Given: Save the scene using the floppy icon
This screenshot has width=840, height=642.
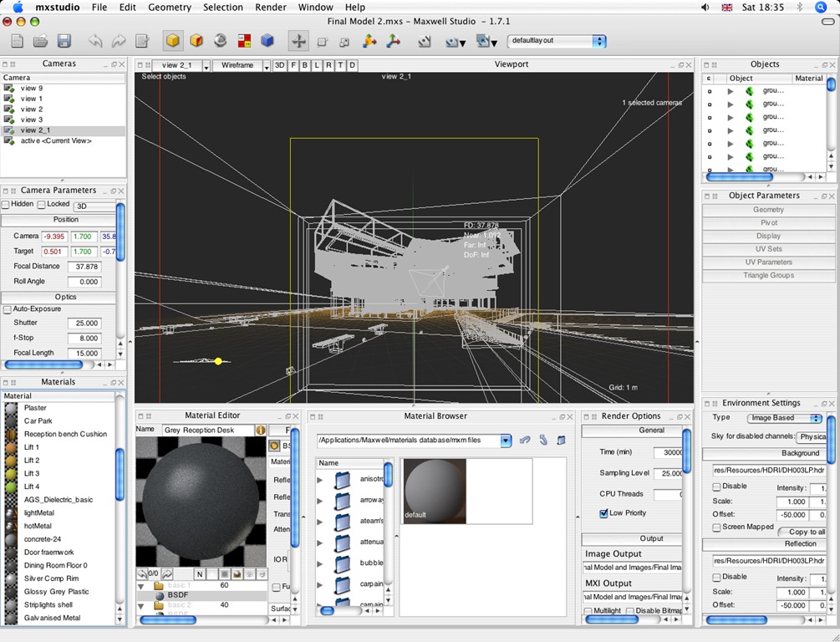Looking at the screenshot, I should 64,41.
